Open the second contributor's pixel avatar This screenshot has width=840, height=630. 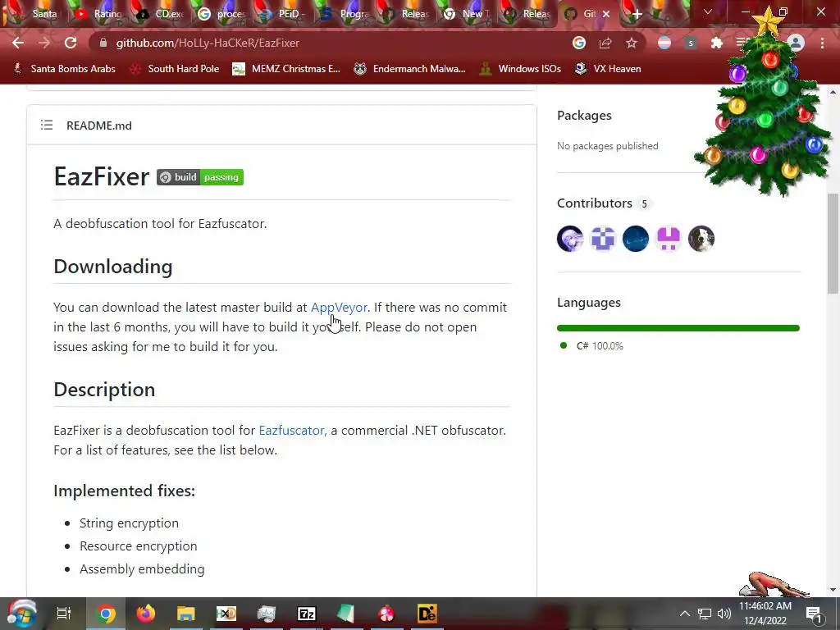pyautogui.click(x=603, y=239)
